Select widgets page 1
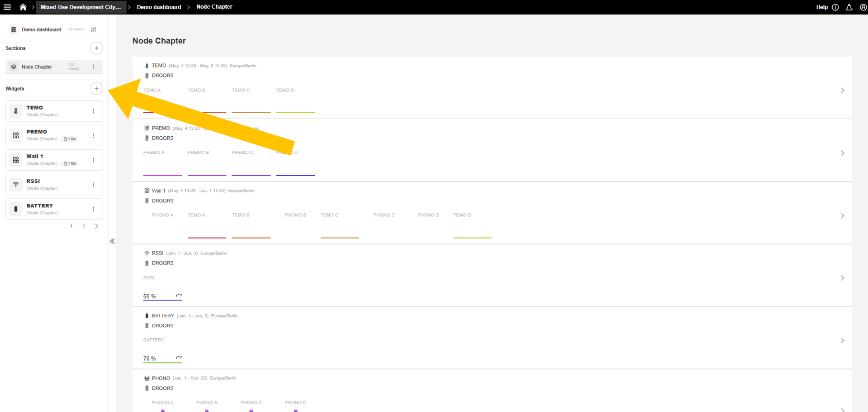Screen dimensions: 868x412 [71, 226]
